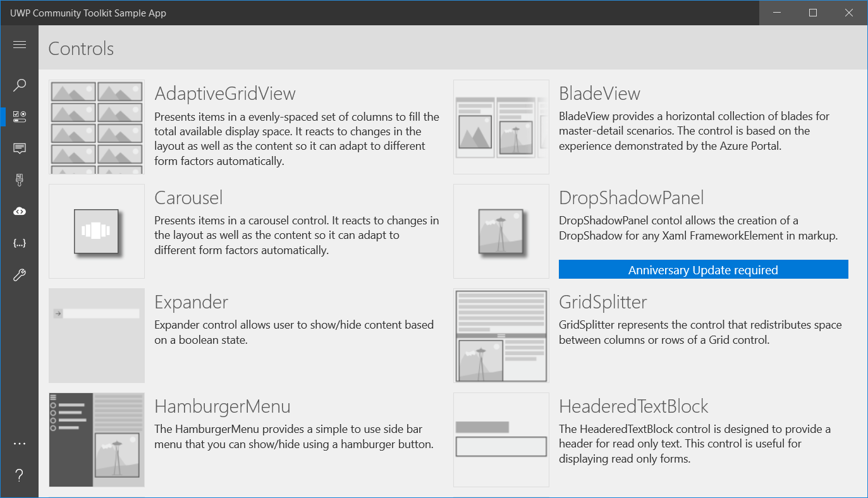Open the Expander control sample title
Viewport: 868px width, 498px height.
(191, 302)
